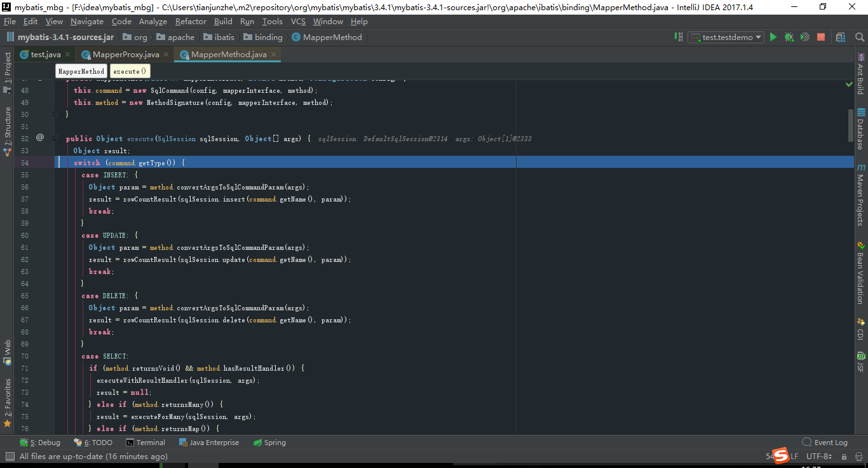The height and width of the screenshot is (468, 868).
Task: Open the test.testdemo run configuration dropdown
Action: tap(725, 37)
